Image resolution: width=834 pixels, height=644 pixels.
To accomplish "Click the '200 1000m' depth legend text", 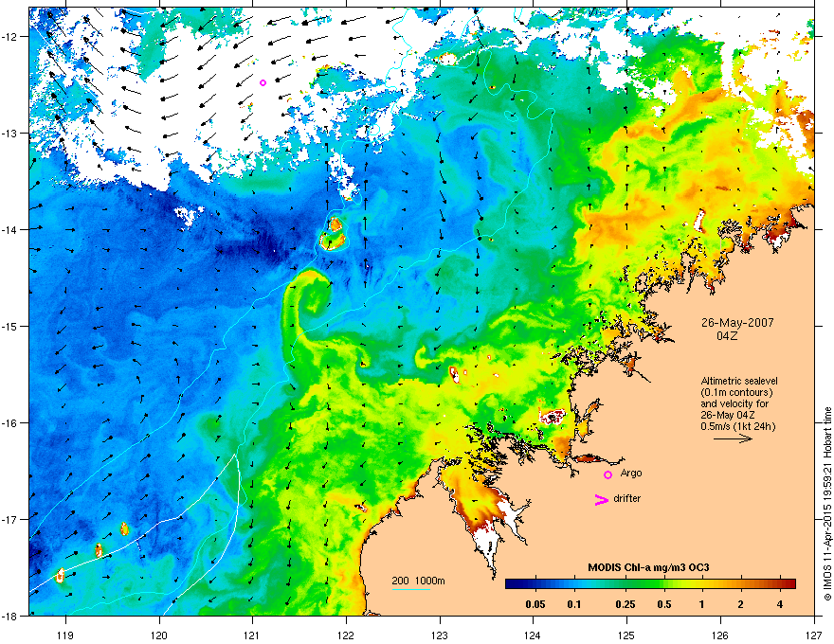I will pos(418,581).
